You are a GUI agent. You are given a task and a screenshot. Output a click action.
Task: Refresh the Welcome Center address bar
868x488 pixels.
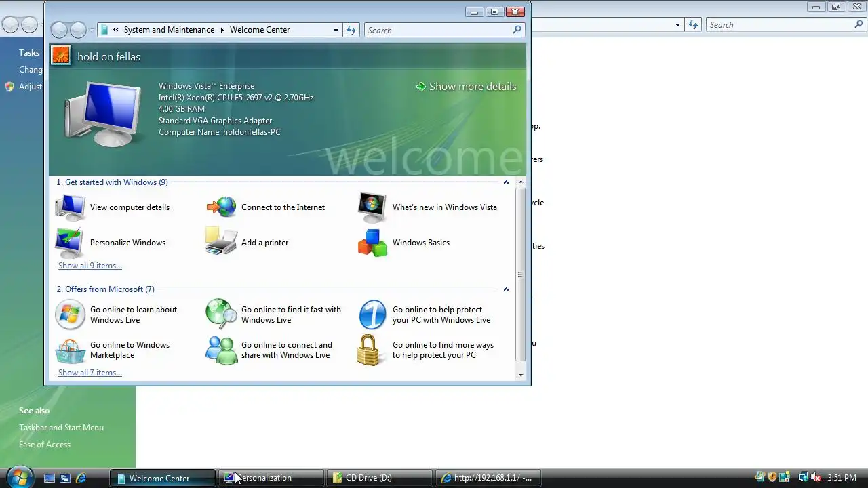tap(351, 30)
